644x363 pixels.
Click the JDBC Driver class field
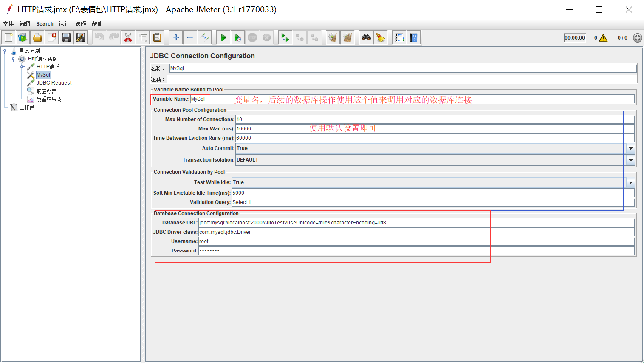coord(416,232)
